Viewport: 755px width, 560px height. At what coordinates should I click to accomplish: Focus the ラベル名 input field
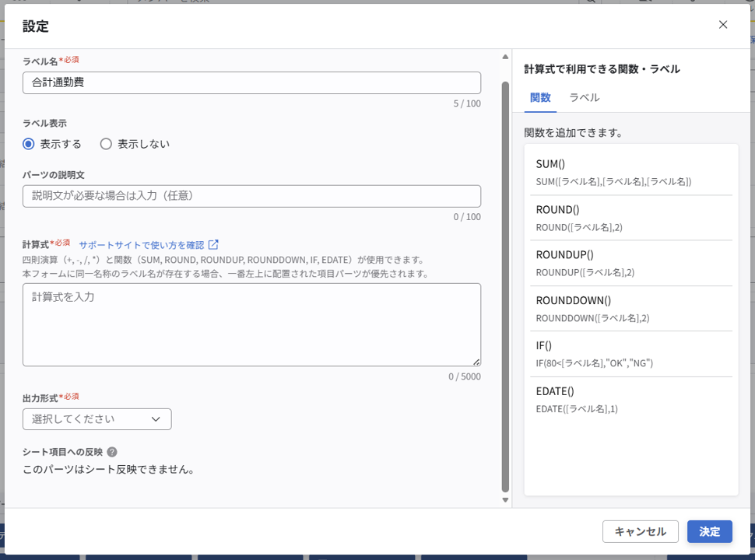[x=251, y=82]
